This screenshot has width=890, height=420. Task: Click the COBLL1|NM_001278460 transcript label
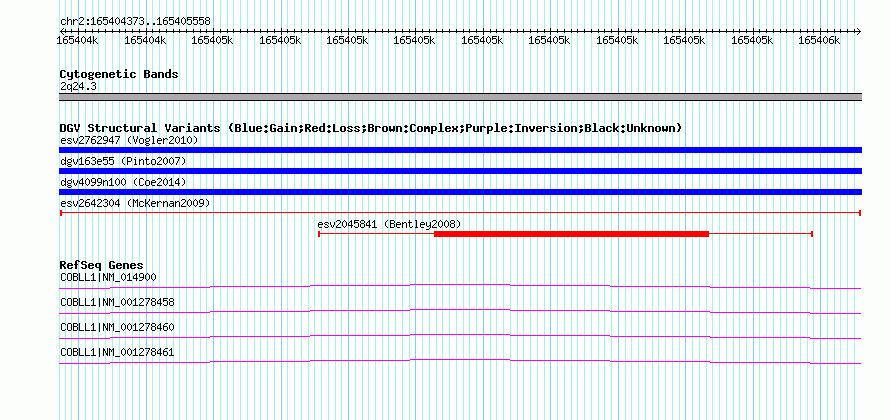[117, 327]
